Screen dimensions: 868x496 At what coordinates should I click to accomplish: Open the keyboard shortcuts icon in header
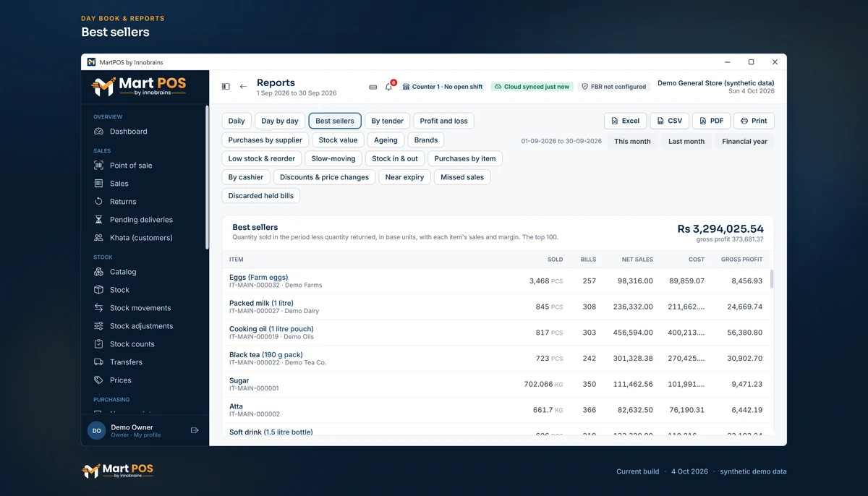tap(373, 87)
